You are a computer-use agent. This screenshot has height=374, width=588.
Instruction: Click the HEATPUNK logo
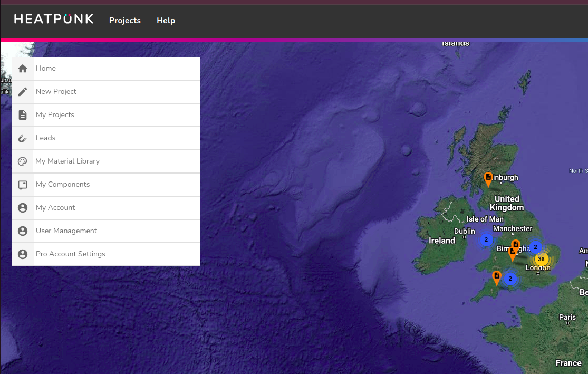(54, 19)
